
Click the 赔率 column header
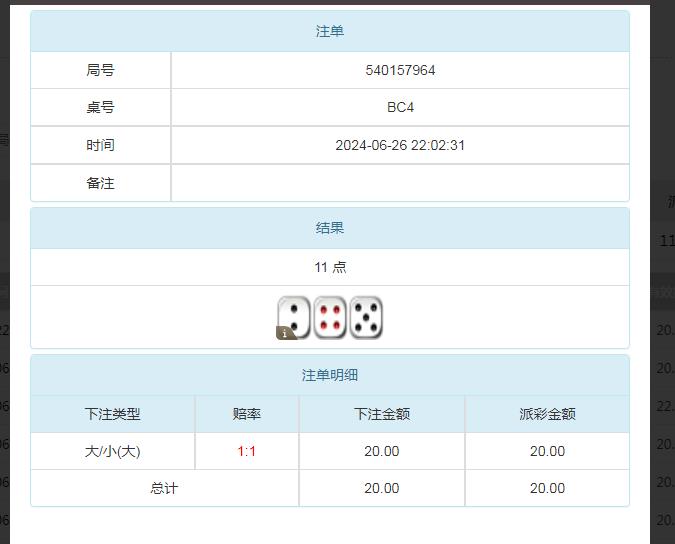[x=247, y=414]
